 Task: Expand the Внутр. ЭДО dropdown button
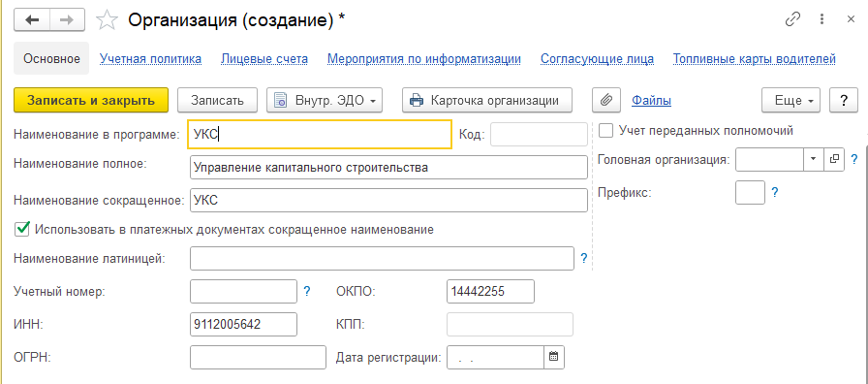[325, 100]
